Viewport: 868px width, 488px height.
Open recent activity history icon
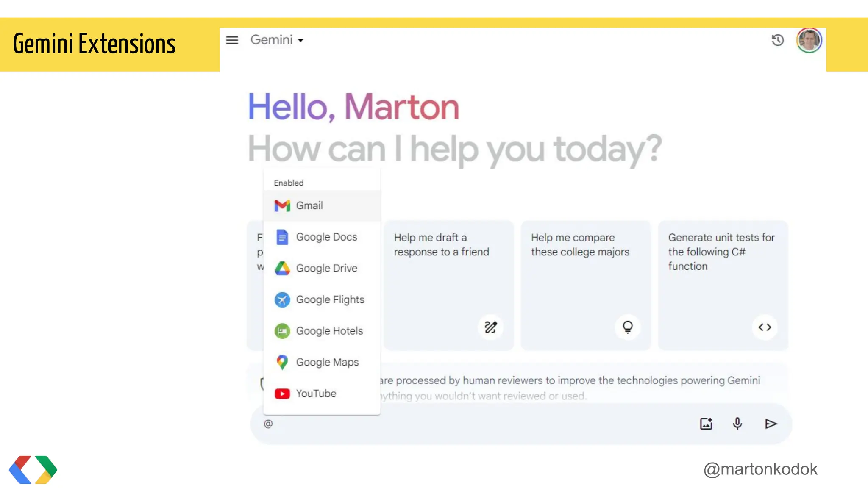pyautogui.click(x=777, y=40)
